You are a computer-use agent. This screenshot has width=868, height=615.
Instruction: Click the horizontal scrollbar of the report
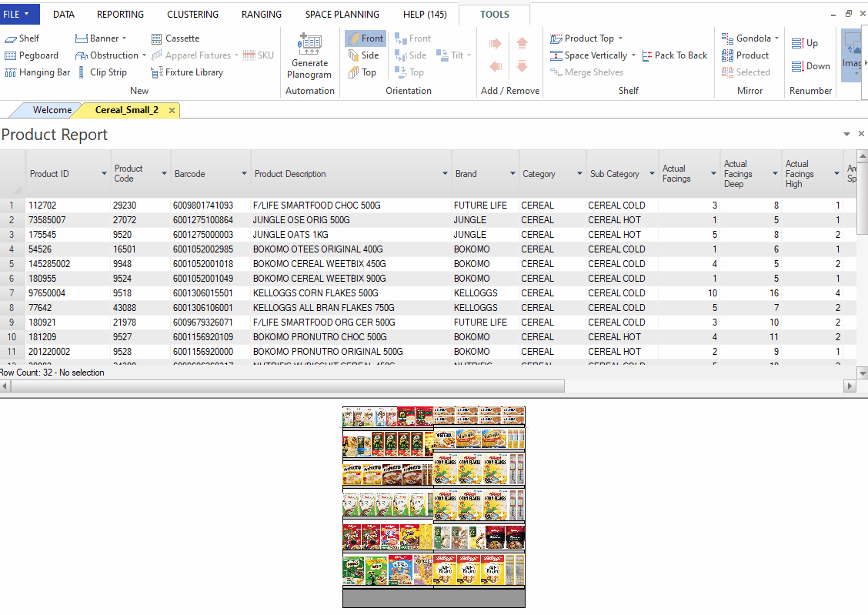287,386
